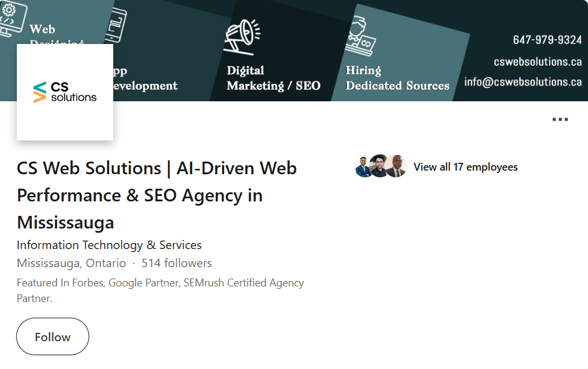
Task: Click the Mississauga, Ontario location text
Action: point(71,263)
